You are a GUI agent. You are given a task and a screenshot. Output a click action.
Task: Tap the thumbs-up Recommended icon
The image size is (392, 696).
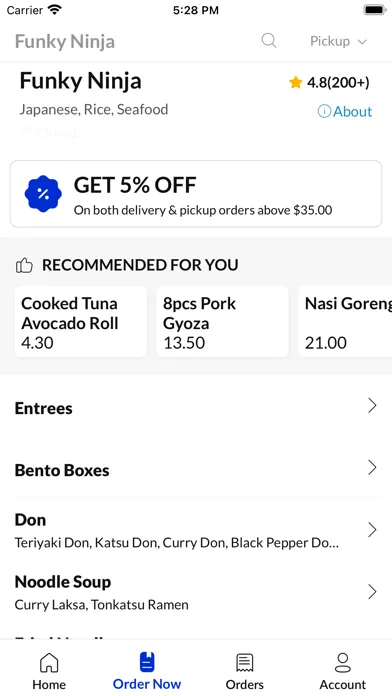point(24,265)
